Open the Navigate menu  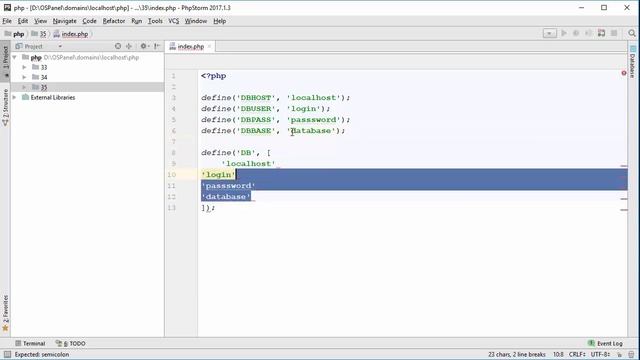(x=64, y=21)
